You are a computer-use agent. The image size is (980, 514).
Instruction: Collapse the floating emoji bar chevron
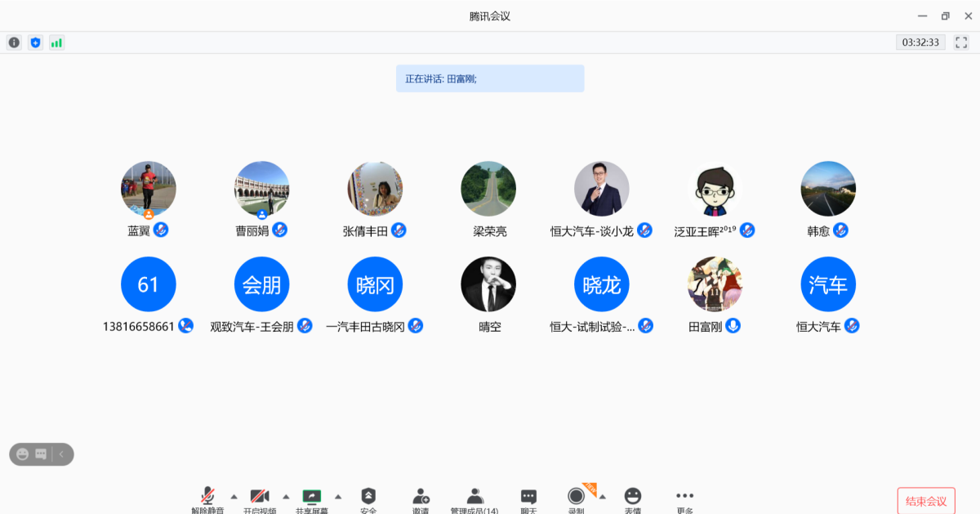61,454
